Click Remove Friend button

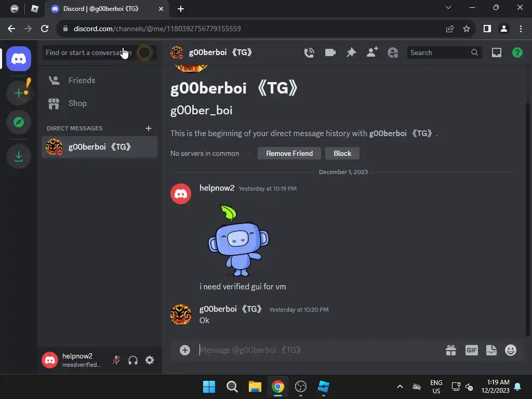289,153
